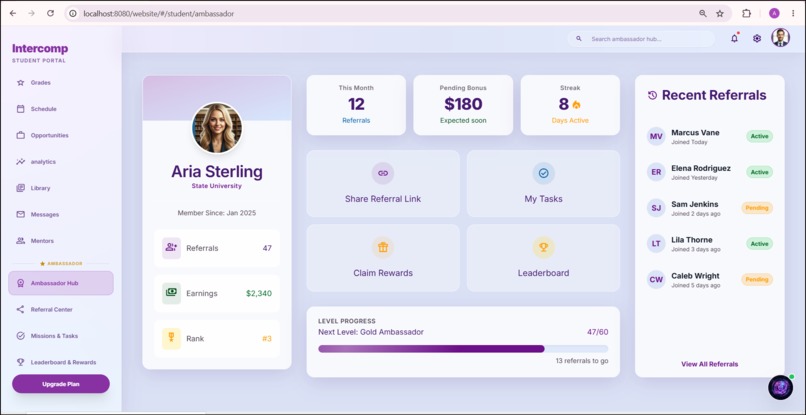Click View All Referrals link
The width and height of the screenshot is (806, 415).
coord(709,364)
